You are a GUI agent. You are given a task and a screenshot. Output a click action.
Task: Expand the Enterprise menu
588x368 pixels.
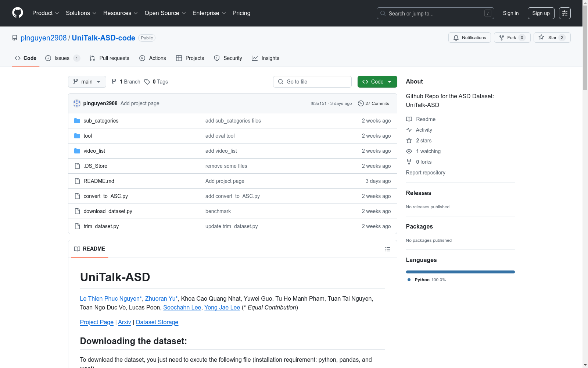point(209,13)
